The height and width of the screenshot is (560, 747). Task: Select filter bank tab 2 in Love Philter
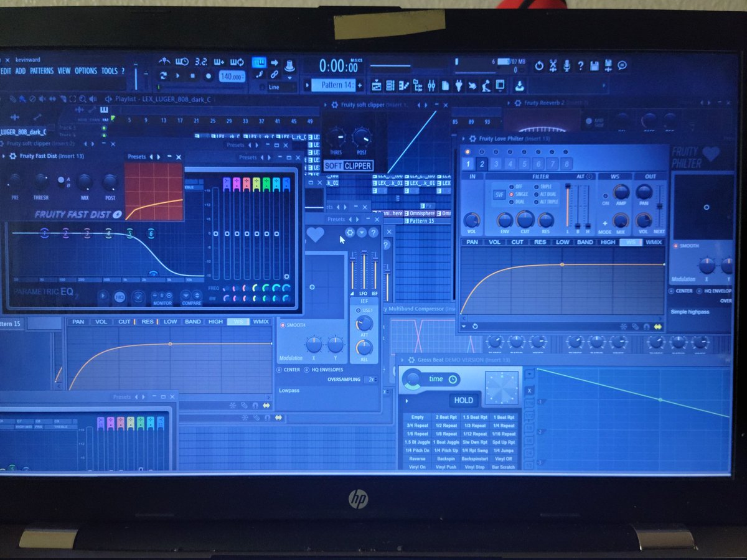pyautogui.click(x=482, y=164)
